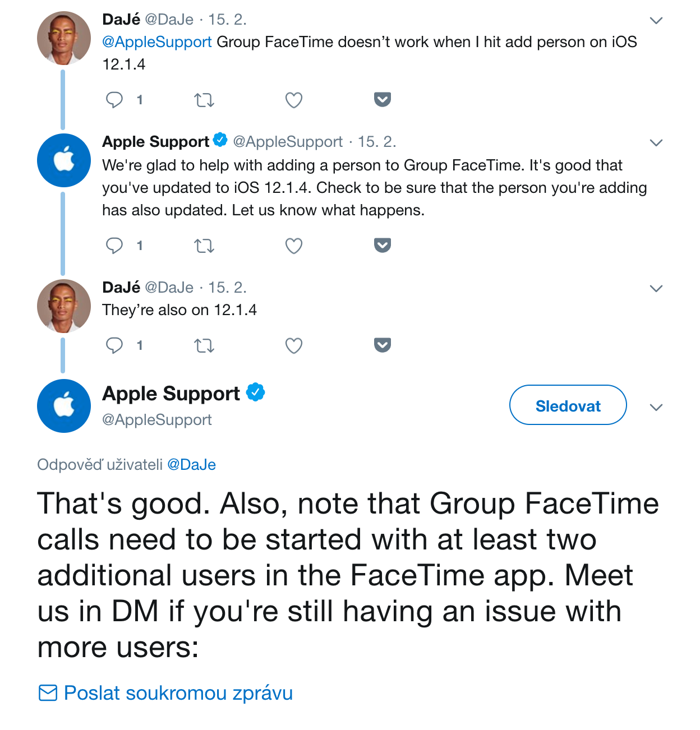Click the envelope icon before the DM link

[48, 693]
